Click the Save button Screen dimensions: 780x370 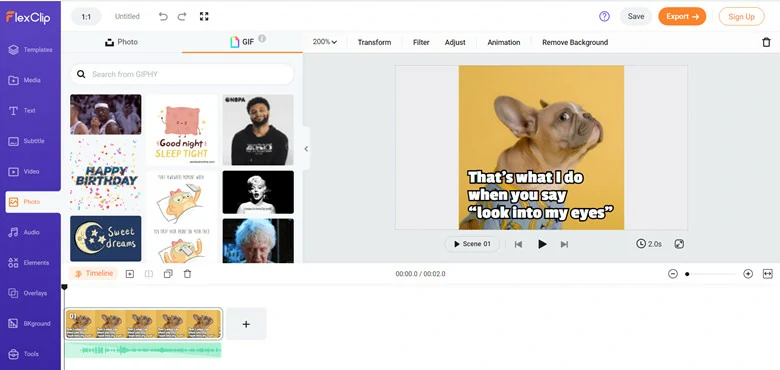point(636,16)
